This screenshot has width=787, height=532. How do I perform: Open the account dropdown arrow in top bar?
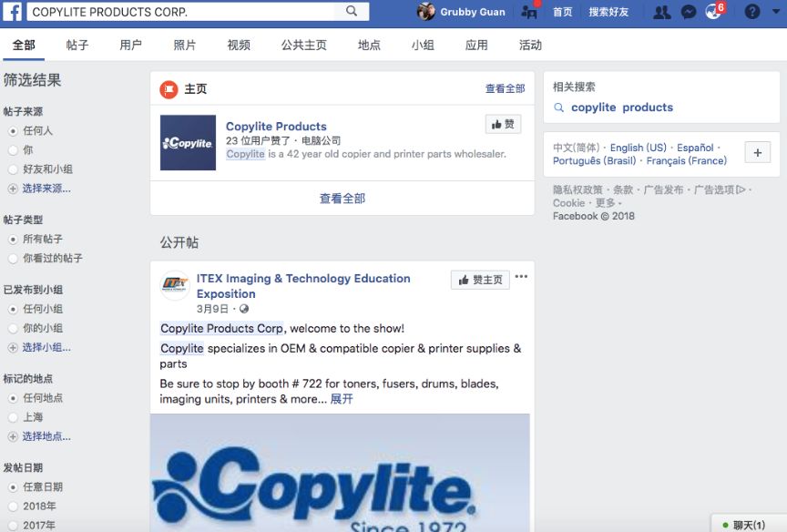pyautogui.click(x=776, y=11)
